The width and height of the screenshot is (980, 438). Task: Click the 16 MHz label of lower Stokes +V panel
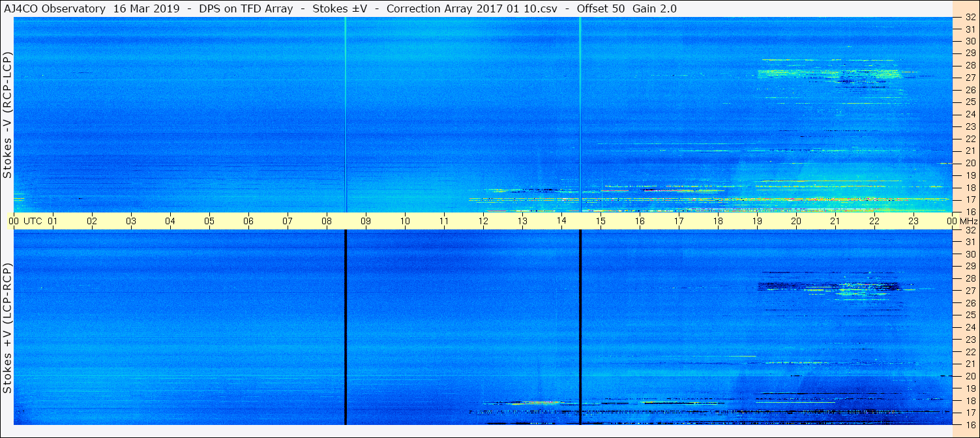click(970, 424)
